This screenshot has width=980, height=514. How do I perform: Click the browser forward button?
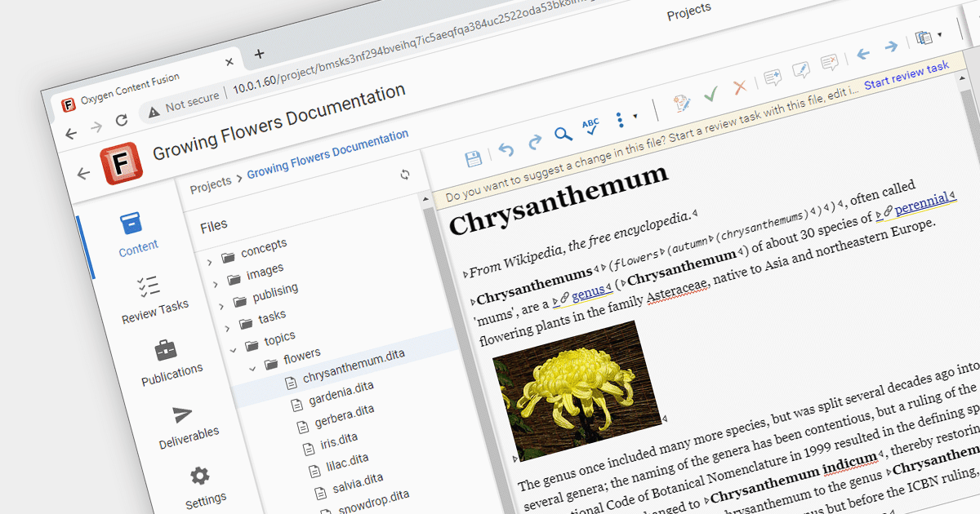click(96, 127)
